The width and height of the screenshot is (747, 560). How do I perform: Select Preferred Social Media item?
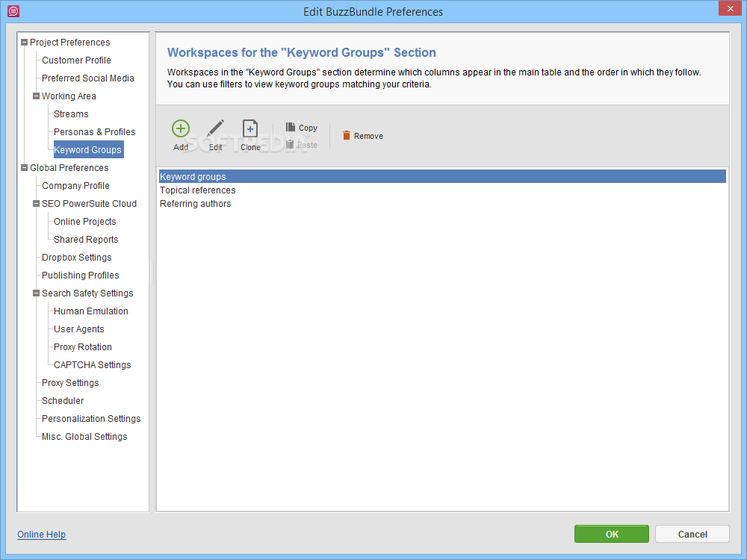[88, 78]
